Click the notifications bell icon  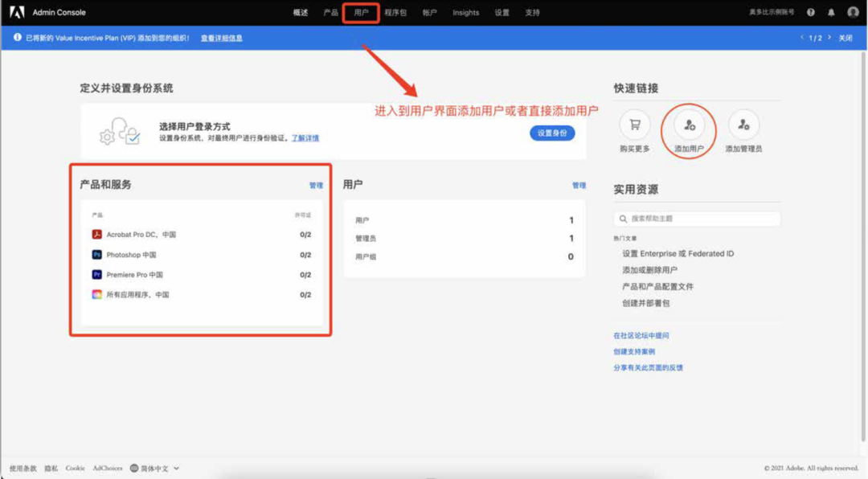[830, 12]
